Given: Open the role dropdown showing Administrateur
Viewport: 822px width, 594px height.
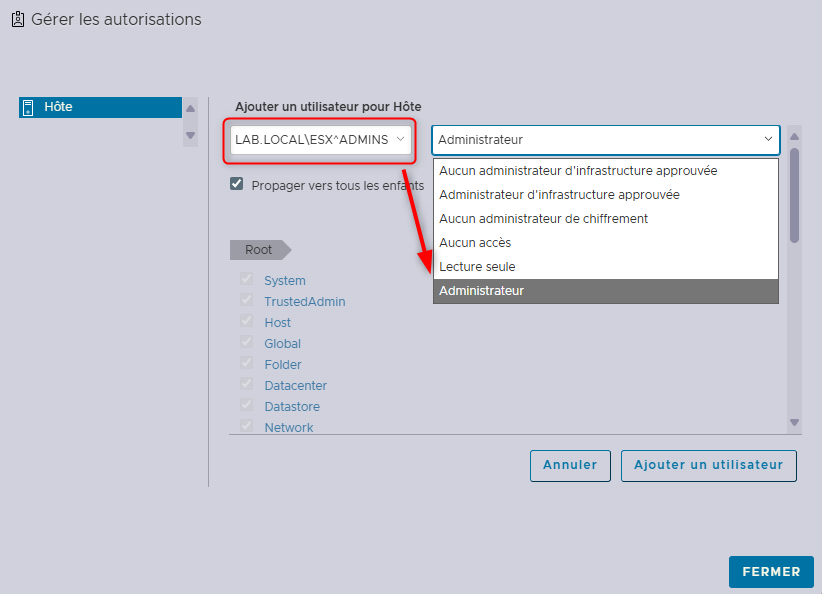Looking at the screenshot, I should tap(605, 140).
